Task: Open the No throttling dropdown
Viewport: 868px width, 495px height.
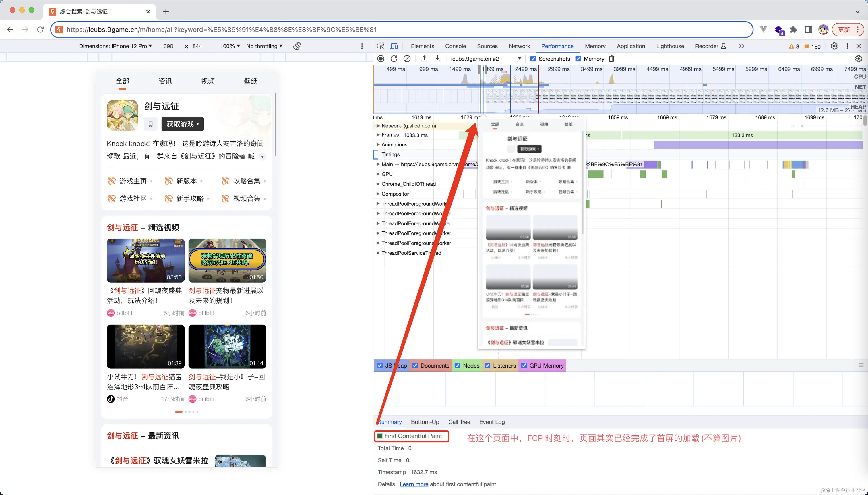Action: coord(264,46)
